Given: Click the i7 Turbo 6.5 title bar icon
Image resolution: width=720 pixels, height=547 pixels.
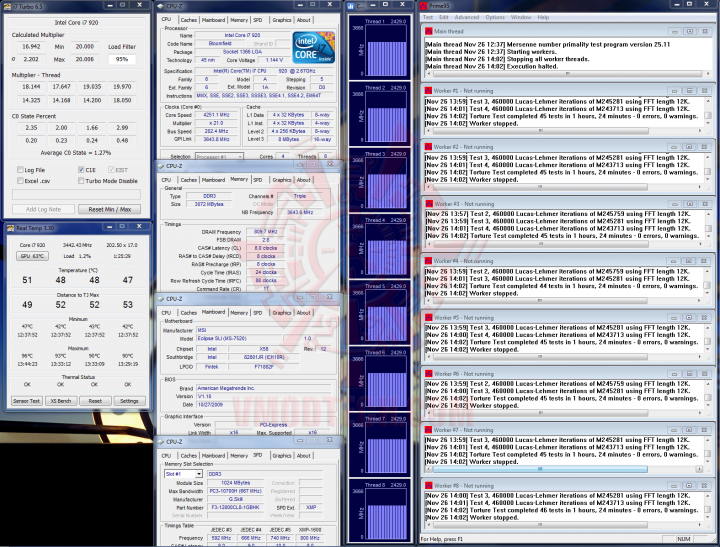Looking at the screenshot, I should (x=8, y=6).
